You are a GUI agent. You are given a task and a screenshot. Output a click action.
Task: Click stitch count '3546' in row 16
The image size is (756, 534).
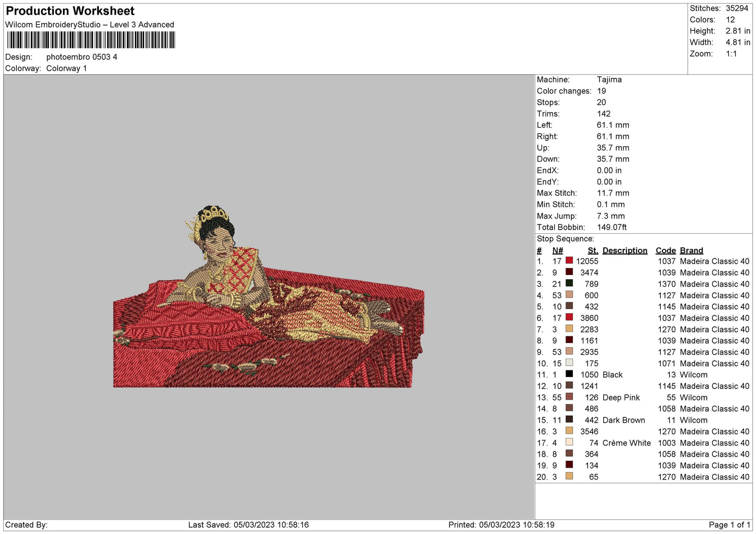point(589,431)
